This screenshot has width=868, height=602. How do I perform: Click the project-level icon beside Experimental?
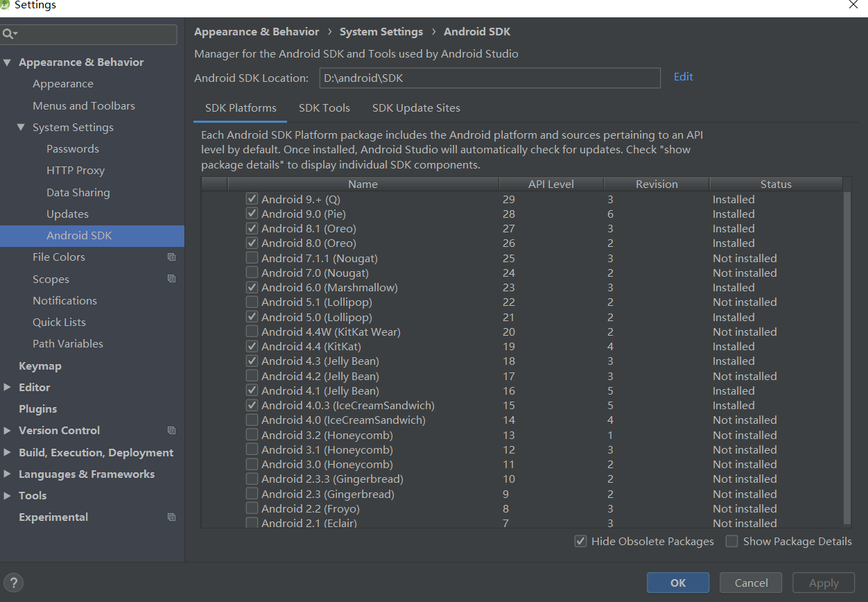tap(171, 517)
